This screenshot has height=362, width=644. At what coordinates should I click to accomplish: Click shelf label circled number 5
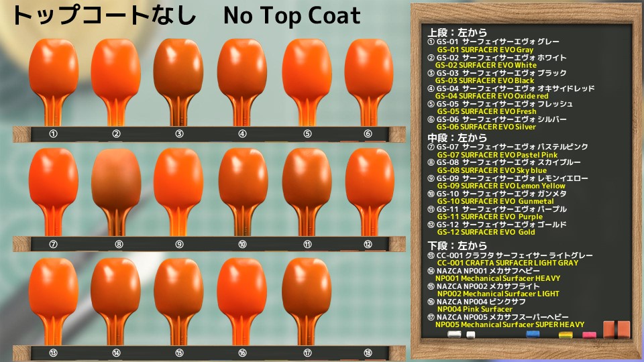[307, 134]
